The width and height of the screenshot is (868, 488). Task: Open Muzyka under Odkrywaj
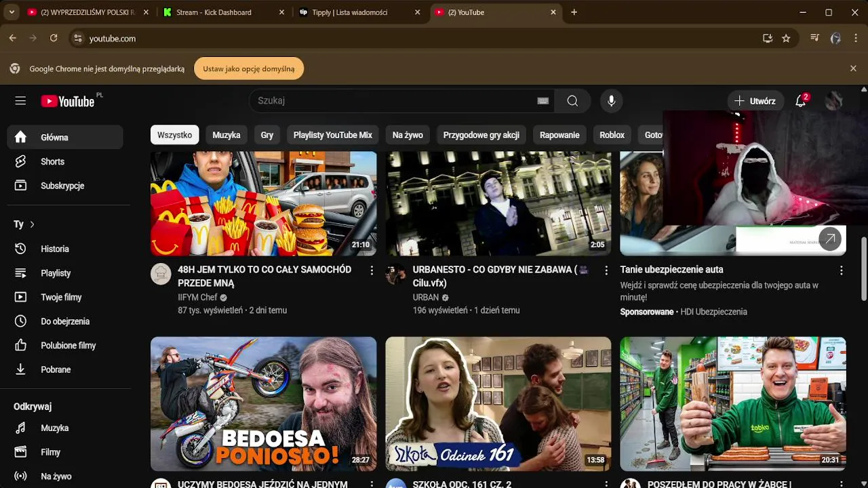click(x=65, y=428)
